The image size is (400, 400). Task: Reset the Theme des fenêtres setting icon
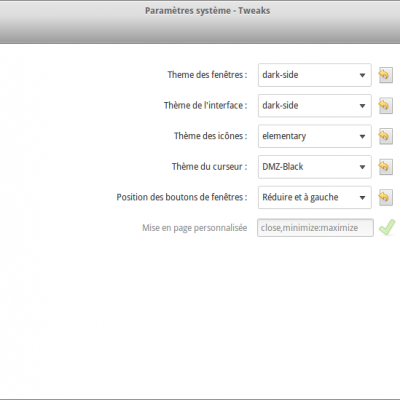coord(385,75)
